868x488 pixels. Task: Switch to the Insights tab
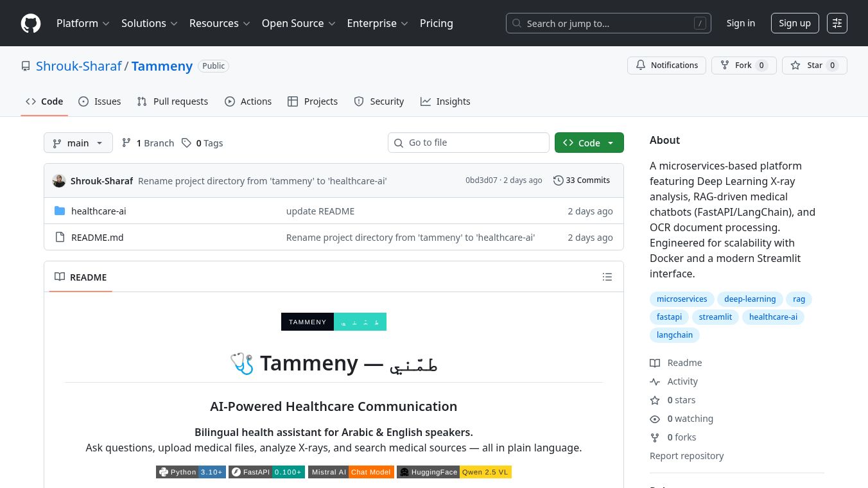[x=446, y=101]
